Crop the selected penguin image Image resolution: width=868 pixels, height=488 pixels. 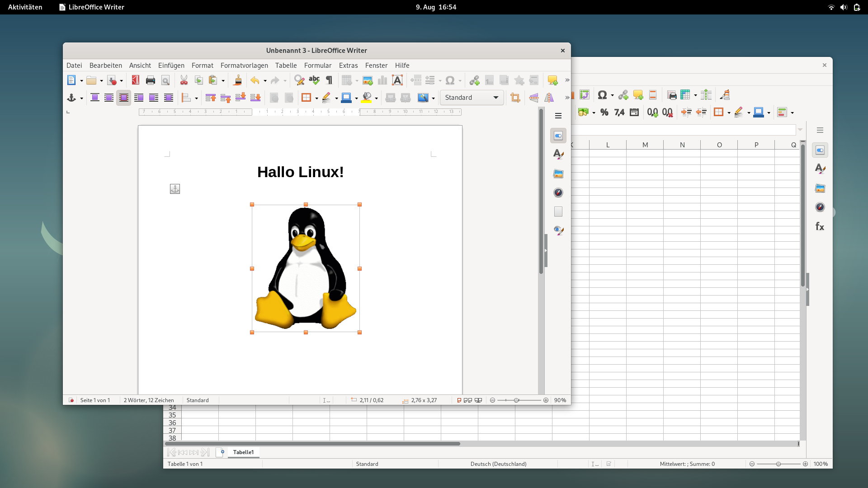click(x=515, y=98)
